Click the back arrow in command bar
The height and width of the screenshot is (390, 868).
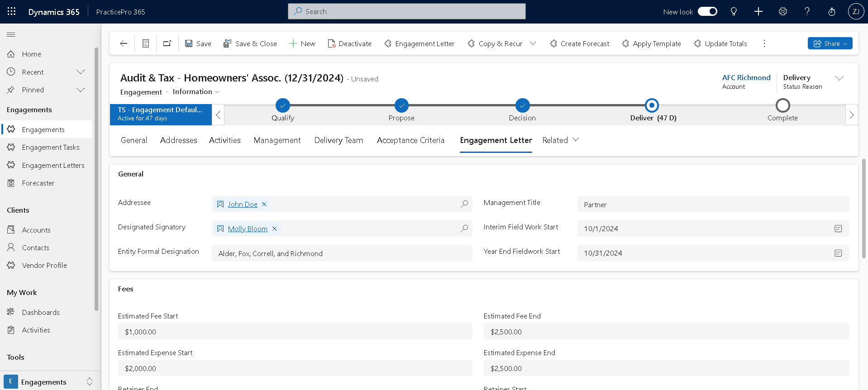click(x=124, y=43)
